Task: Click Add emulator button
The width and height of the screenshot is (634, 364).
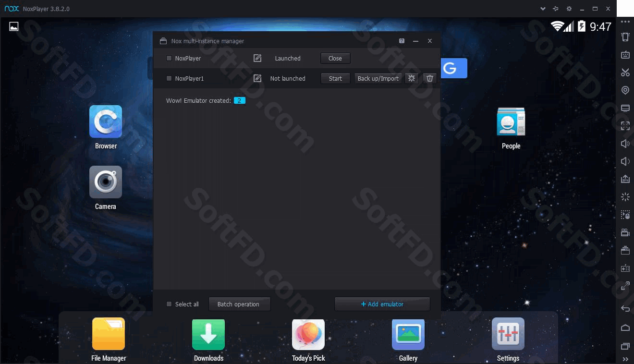Action: coord(382,304)
